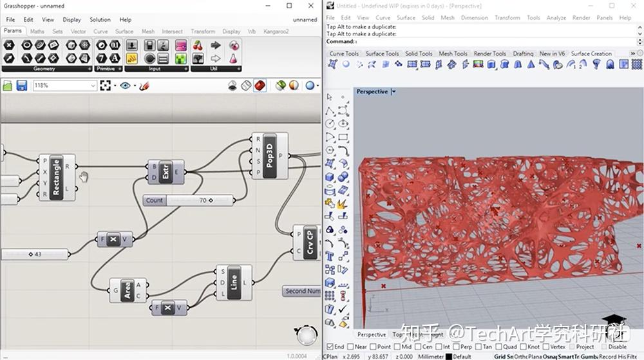Image resolution: width=644 pixels, height=360 pixels.
Task: Select the Rhino rectangle tool
Action: pyautogui.click(x=343, y=137)
